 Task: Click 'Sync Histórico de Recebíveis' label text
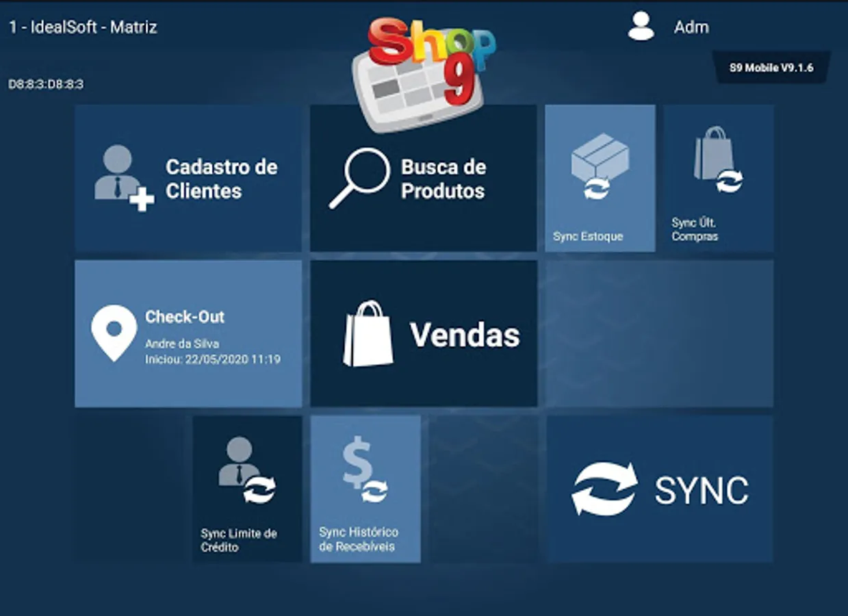pos(359,539)
